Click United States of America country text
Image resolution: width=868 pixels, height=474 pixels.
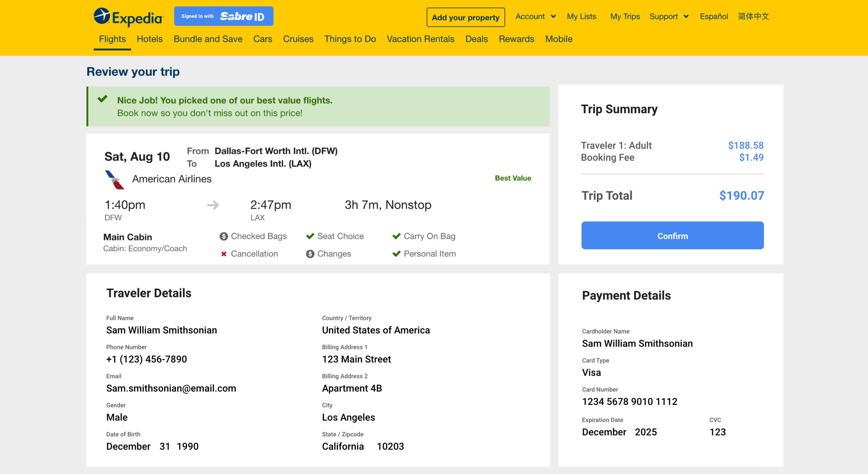click(376, 330)
